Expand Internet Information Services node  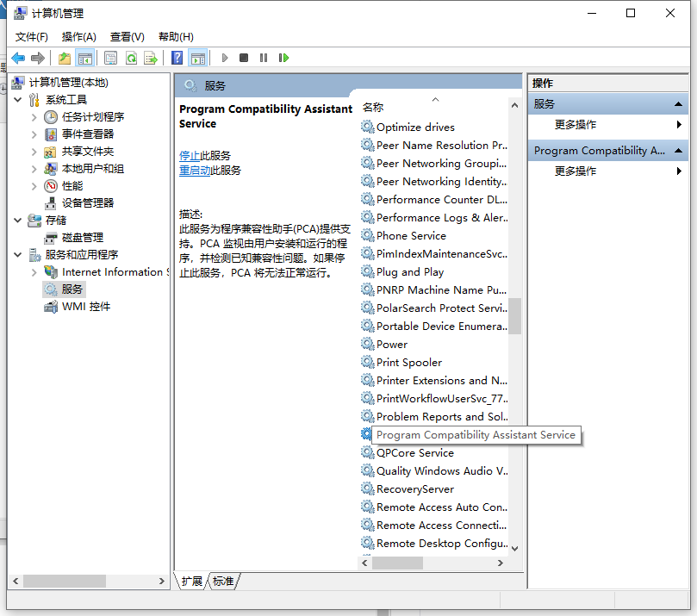tap(34, 271)
